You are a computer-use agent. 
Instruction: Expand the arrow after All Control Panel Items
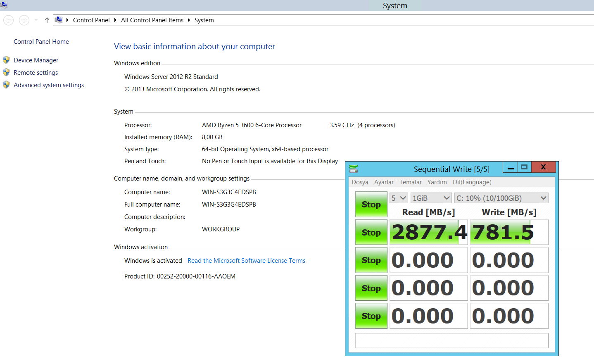pos(189,20)
